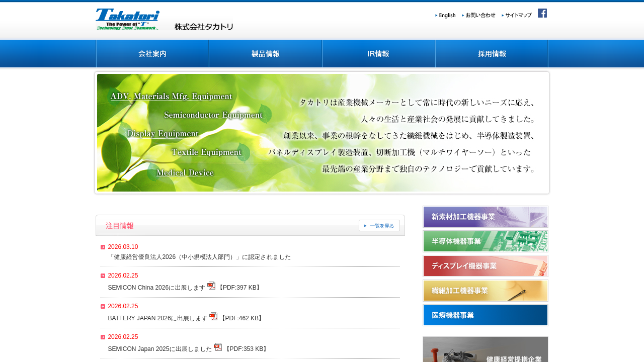Open 医療機器事業 banner

point(486,315)
